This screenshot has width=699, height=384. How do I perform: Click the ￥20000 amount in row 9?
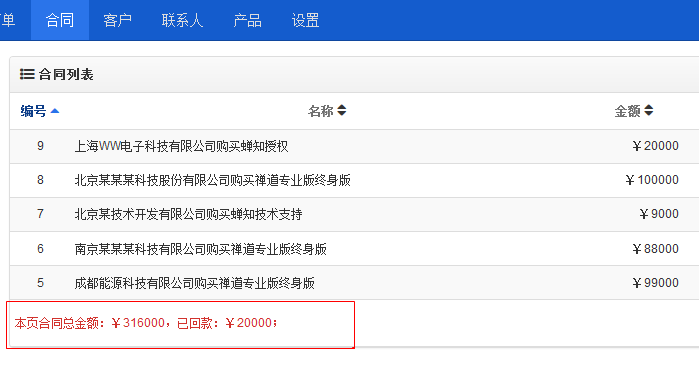coord(655,146)
